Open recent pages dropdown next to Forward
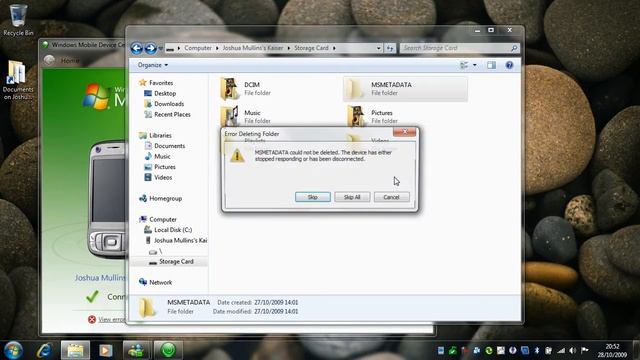Viewport: 640px width, 360px height. coord(160,48)
